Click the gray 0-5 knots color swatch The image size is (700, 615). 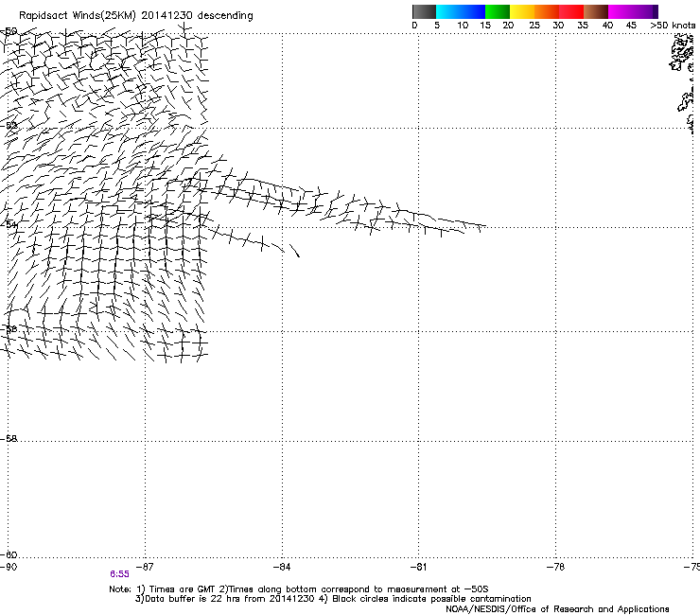[424, 11]
